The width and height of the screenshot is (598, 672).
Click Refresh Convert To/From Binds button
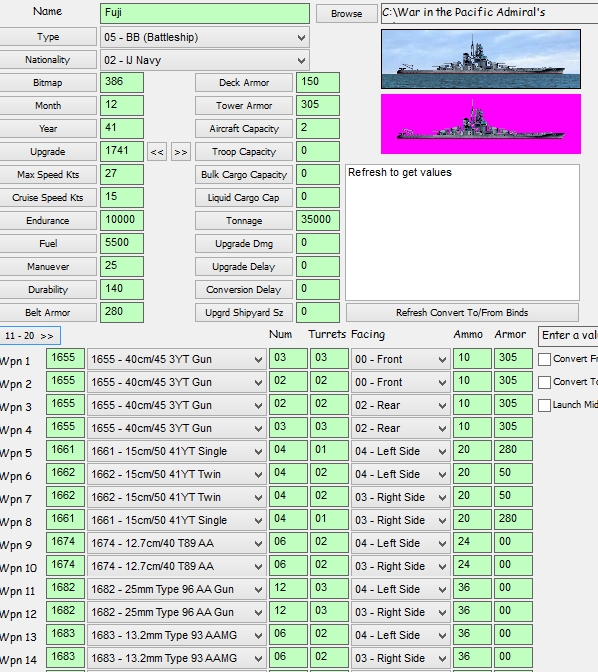click(x=462, y=312)
